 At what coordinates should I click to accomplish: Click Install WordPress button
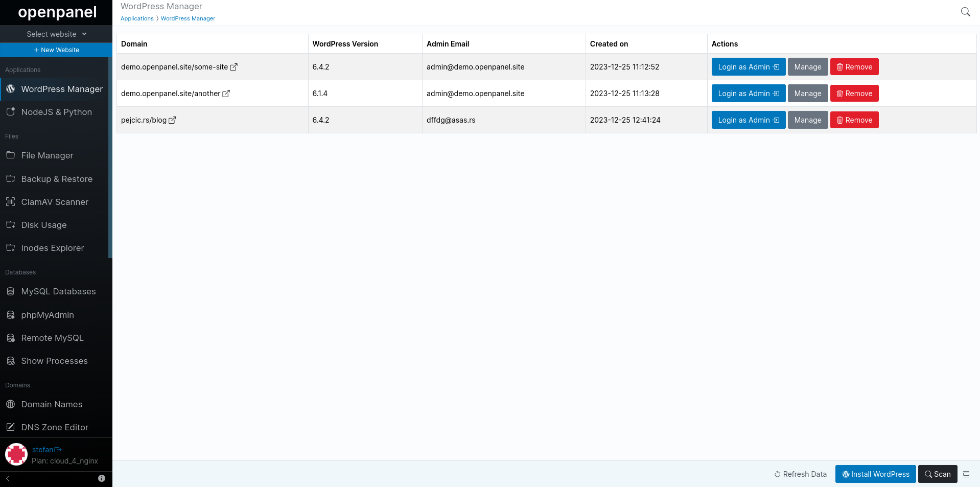click(876, 474)
